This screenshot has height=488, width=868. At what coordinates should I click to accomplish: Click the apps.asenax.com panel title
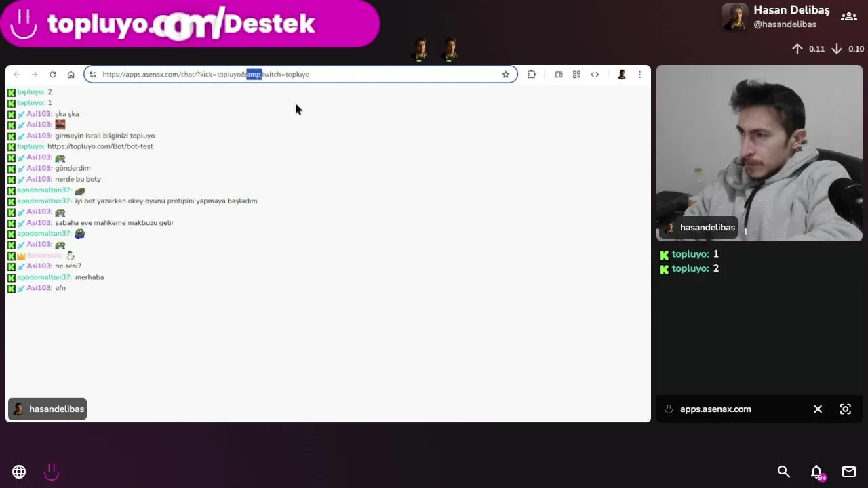[x=715, y=409]
